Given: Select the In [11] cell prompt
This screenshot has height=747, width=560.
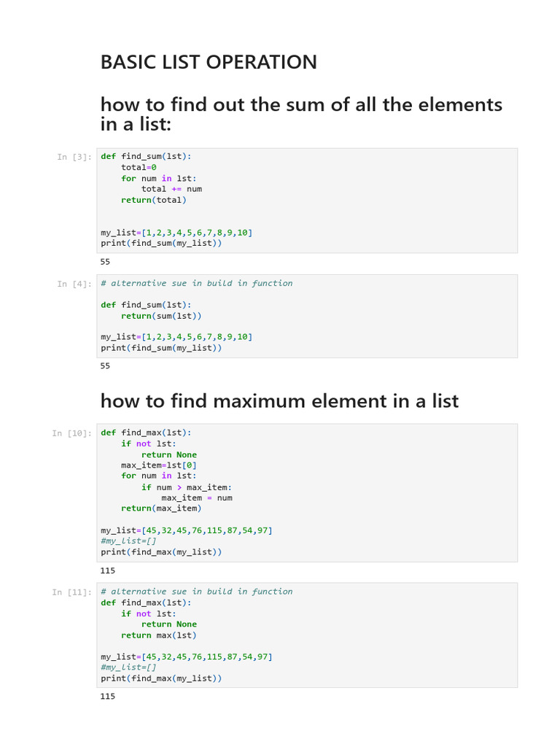Looking at the screenshot, I should [x=72, y=592].
